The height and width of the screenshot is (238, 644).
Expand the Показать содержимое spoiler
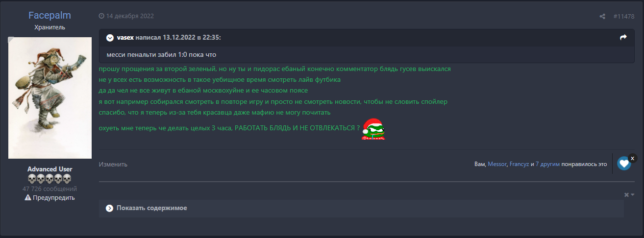(110, 208)
